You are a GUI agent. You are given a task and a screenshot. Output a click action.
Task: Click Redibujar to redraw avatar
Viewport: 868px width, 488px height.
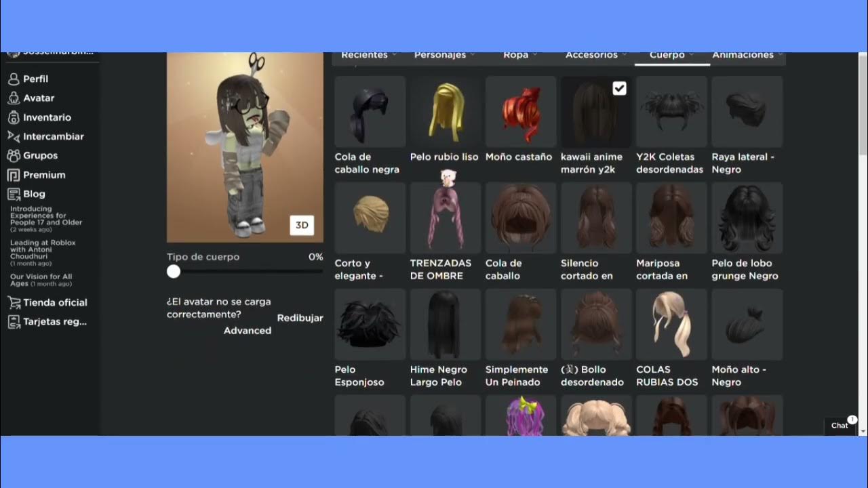click(300, 318)
